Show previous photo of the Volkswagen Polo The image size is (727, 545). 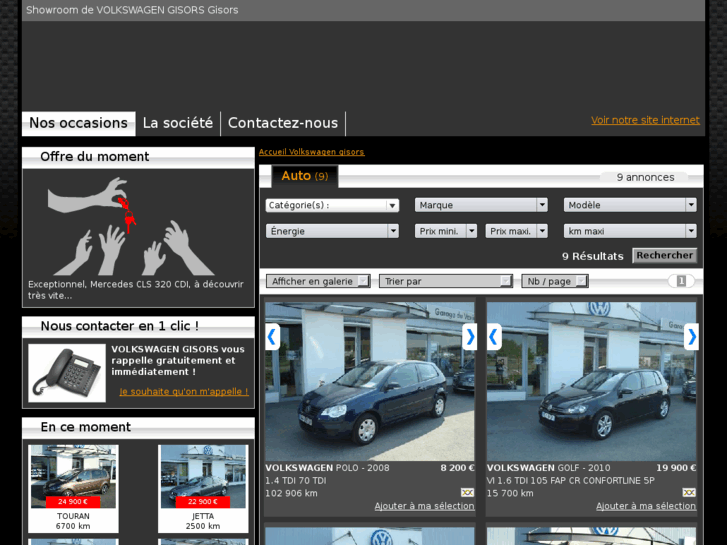coord(272,337)
